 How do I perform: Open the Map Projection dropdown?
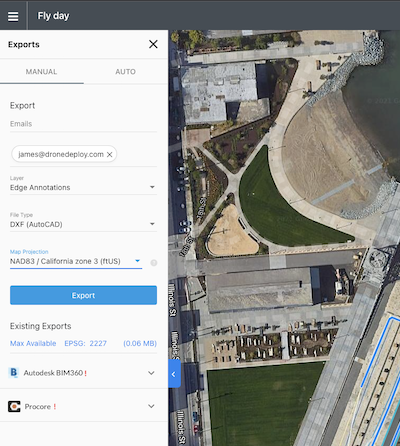(x=76, y=261)
